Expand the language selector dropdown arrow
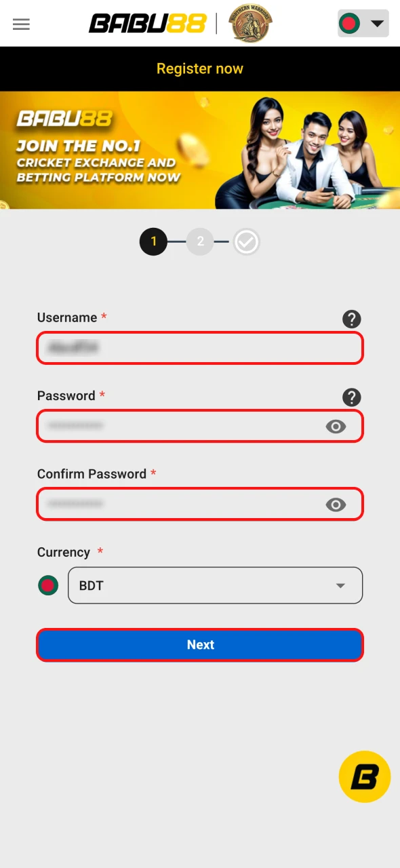 (377, 23)
